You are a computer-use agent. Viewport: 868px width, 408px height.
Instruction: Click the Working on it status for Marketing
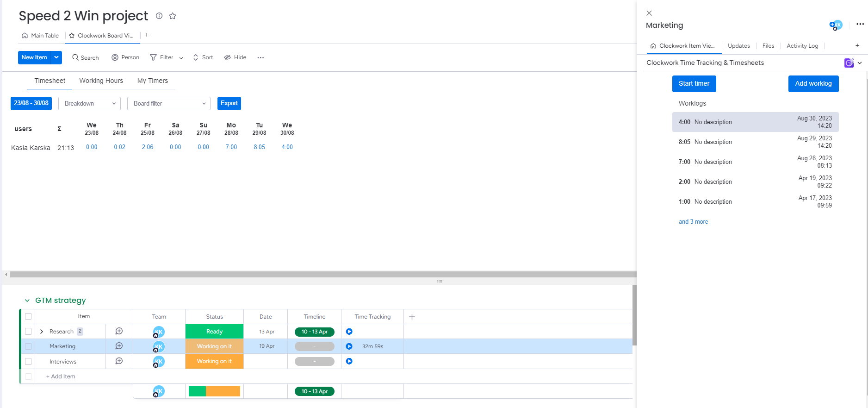(x=214, y=346)
